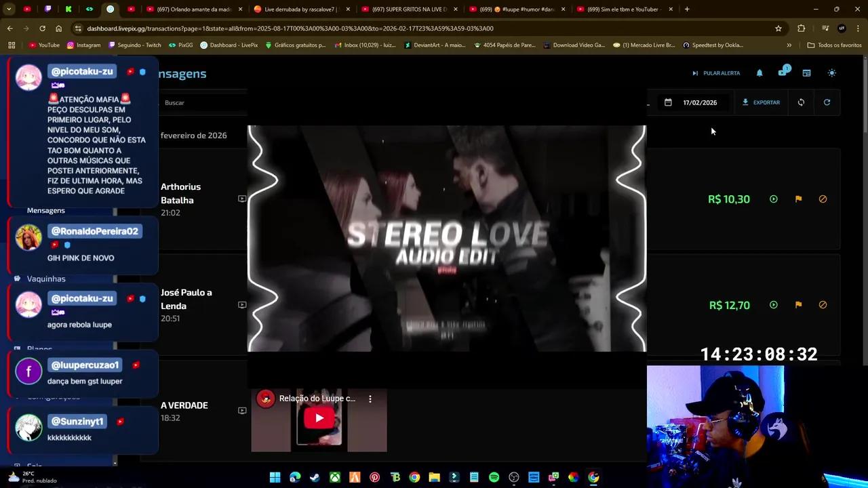Launch Steam from the taskbar
The height and width of the screenshot is (488, 868).
point(315,477)
